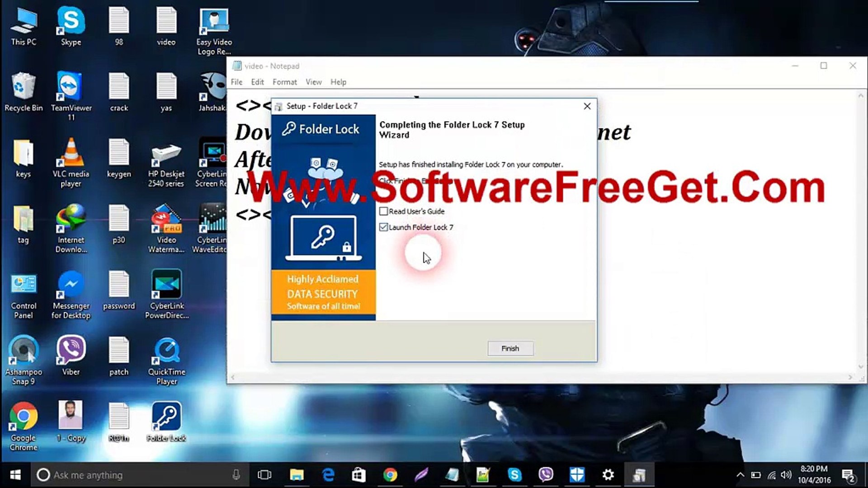868x488 pixels.
Task: Select the Messenger for Desktop shortcut
Action: point(71,295)
